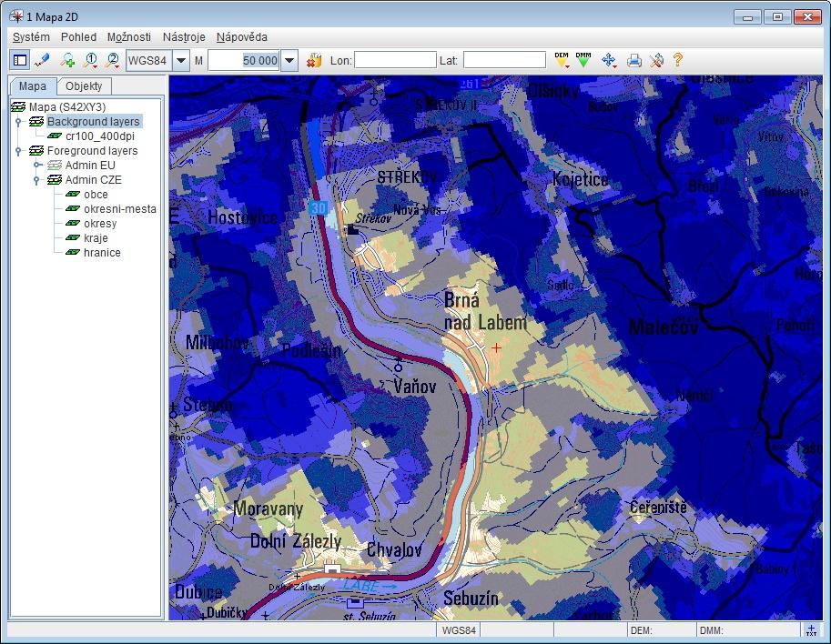Open the Možnosti menu

click(x=128, y=37)
